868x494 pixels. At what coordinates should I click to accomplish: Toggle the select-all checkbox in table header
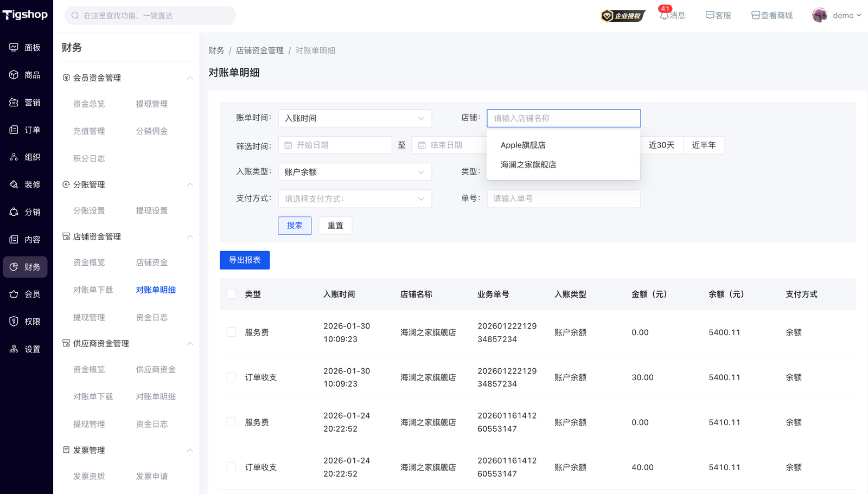click(232, 294)
